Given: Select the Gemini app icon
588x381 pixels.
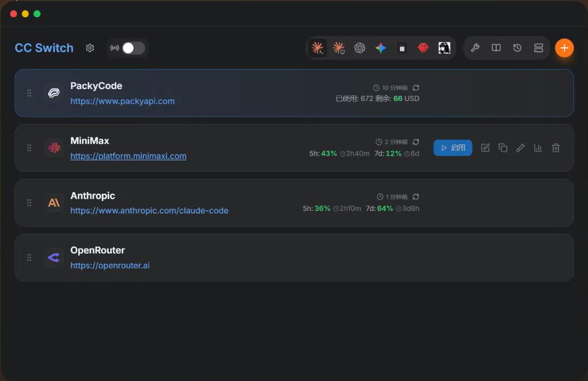Looking at the screenshot, I should pos(381,48).
